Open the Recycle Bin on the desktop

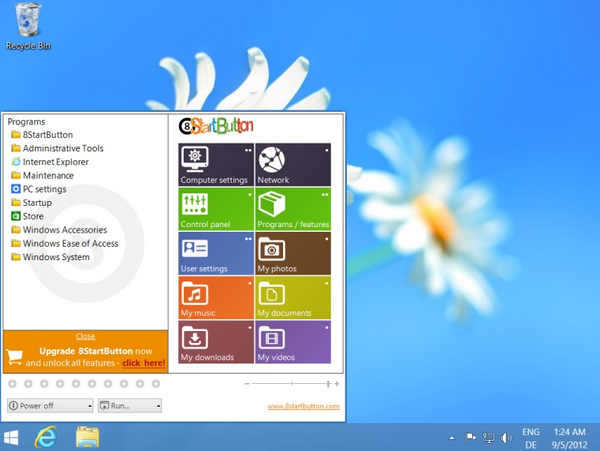(x=28, y=26)
